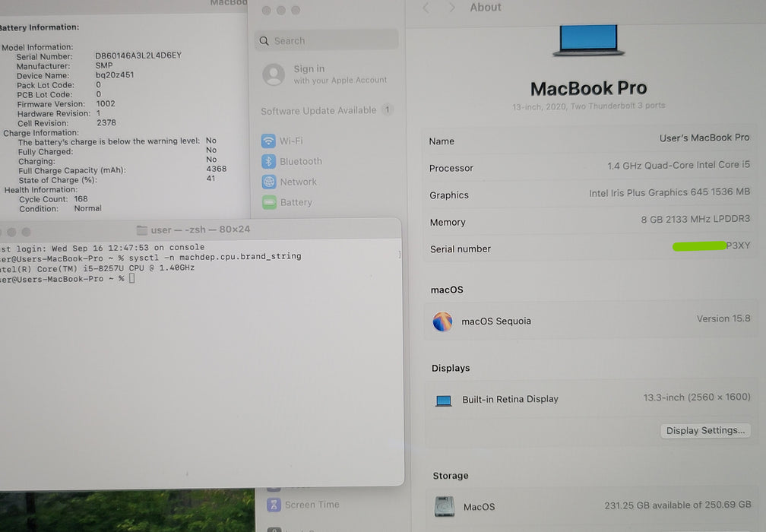The height and width of the screenshot is (532, 766).
Task: Click the Apple Account avatar icon
Action: click(x=274, y=74)
